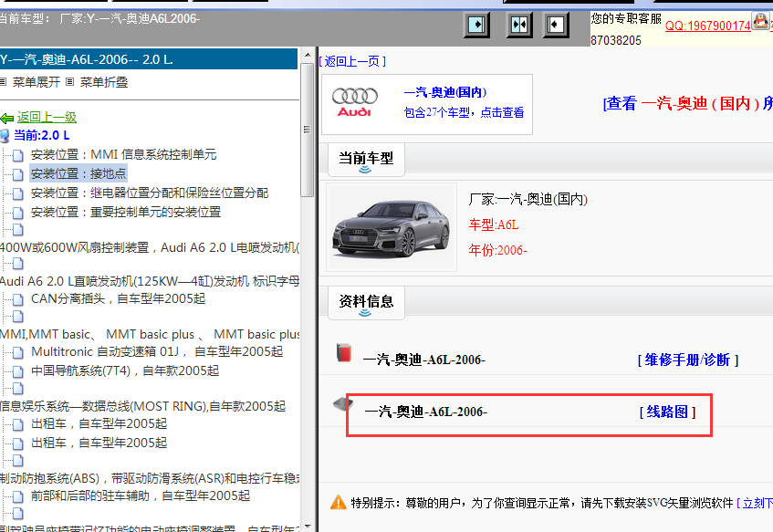Screen dimensions: 773x532
Task: Click document icon beside 继电器位置分配
Action: pyautogui.click(x=17, y=193)
